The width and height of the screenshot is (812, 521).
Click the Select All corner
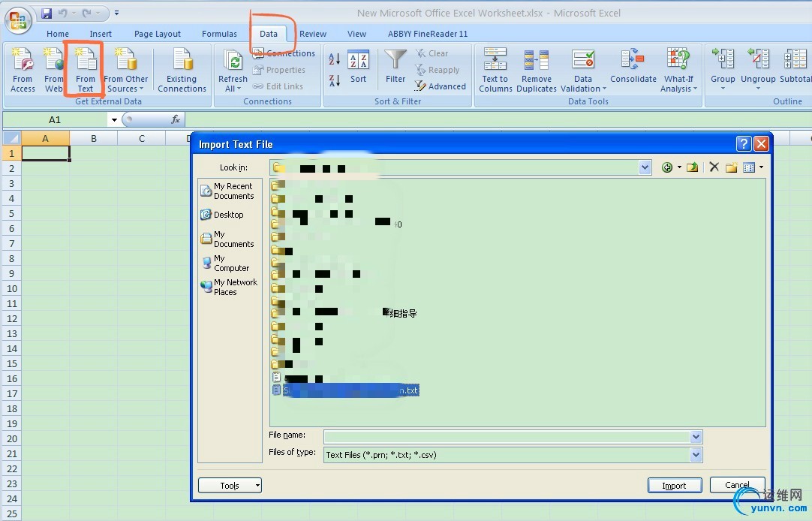(11, 138)
